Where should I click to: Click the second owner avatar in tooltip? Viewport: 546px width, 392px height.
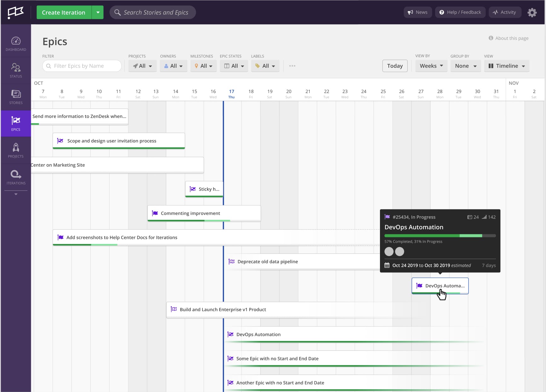[399, 252]
